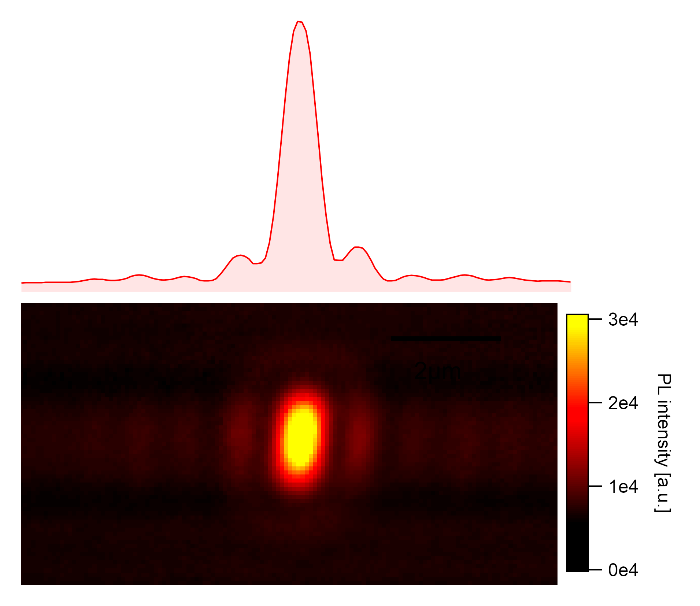Click the lower dark horizontal band in heatmap

coord(110,496)
